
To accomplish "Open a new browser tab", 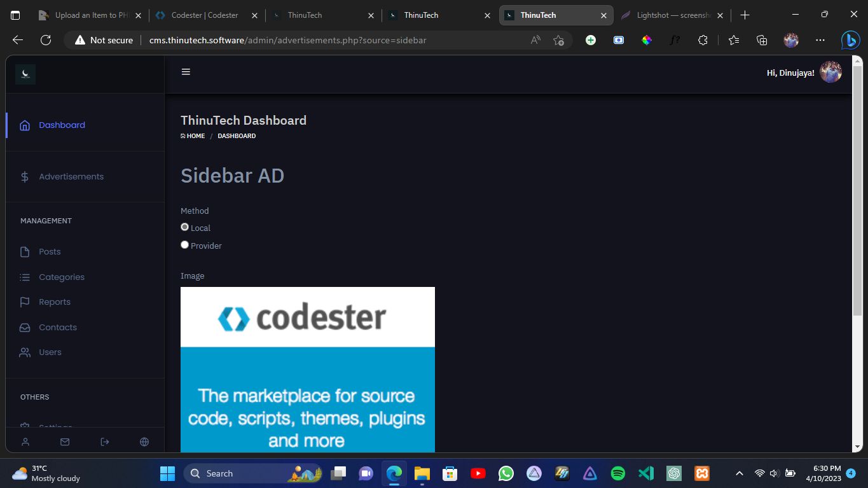I will coord(745,15).
